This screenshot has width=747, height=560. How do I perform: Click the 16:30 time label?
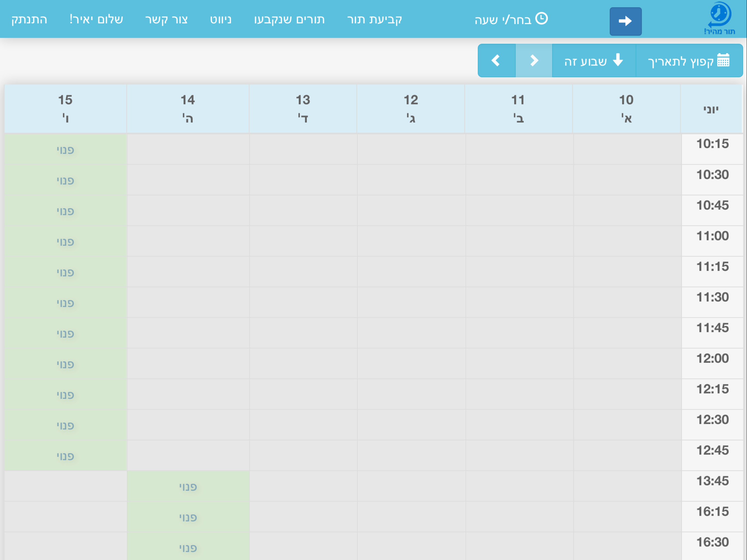point(713,542)
